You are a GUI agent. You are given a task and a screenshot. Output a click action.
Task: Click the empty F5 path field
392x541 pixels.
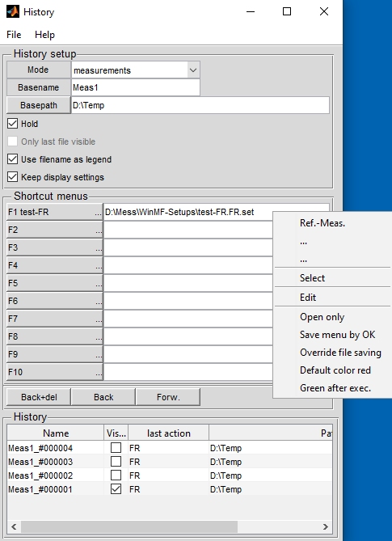[188, 283]
